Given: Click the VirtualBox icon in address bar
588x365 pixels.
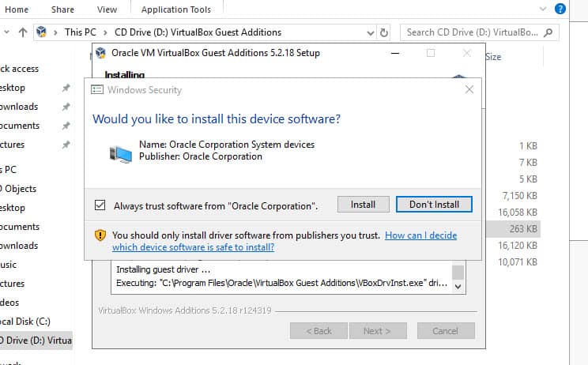Looking at the screenshot, I should pos(41,32).
